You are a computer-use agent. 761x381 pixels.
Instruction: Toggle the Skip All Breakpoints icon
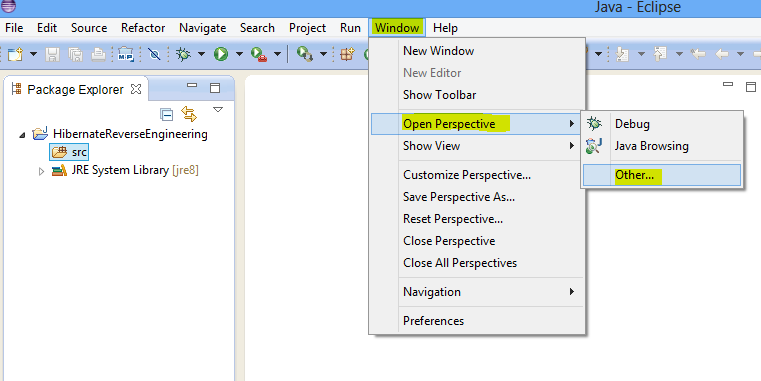pyautogui.click(x=154, y=54)
